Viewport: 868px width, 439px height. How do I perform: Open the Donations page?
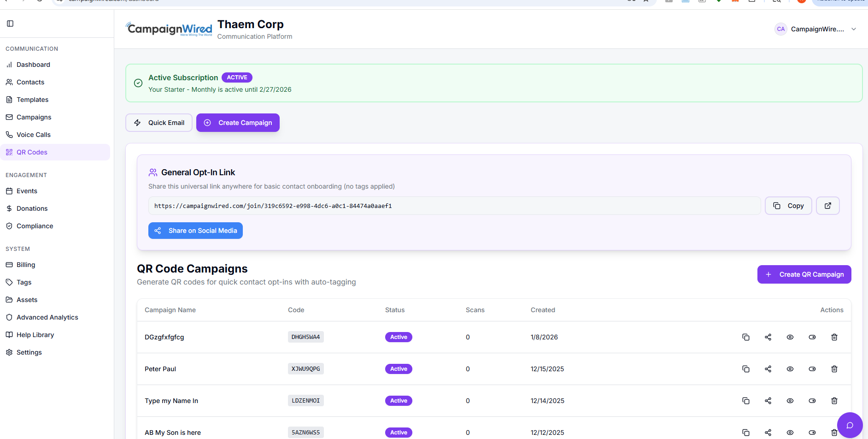click(55, 208)
